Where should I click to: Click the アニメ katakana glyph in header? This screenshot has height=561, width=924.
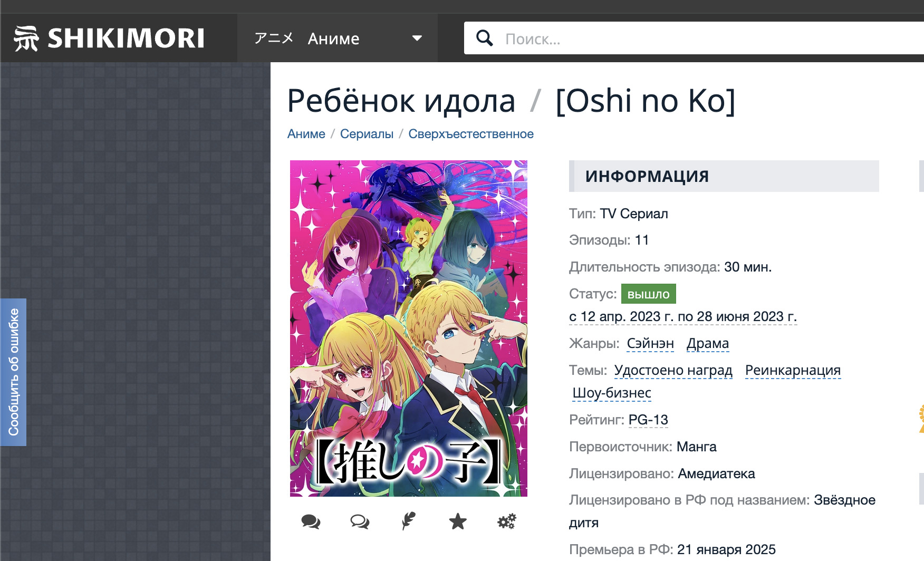[x=274, y=38]
